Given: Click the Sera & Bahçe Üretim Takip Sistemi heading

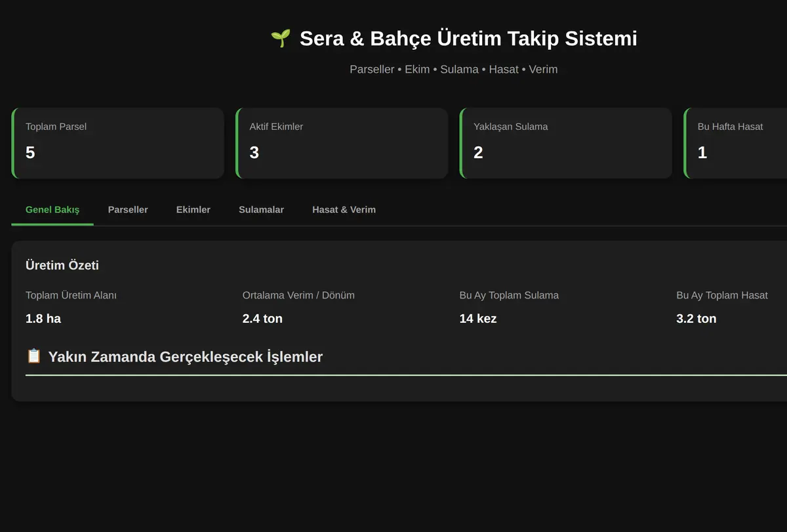Looking at the screenshot, I should tap(468, 39).
